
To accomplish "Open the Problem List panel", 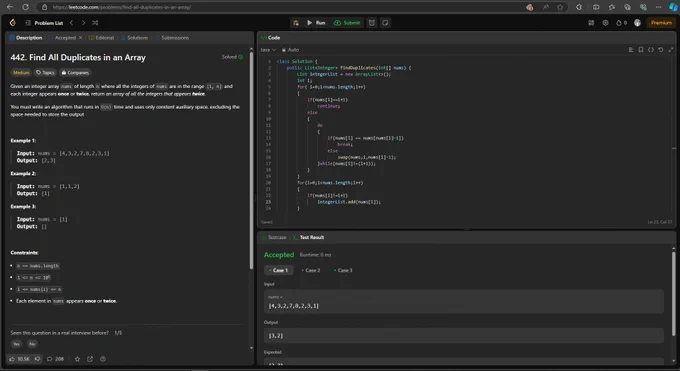I will pyautogui.click(x=44, y=23).
